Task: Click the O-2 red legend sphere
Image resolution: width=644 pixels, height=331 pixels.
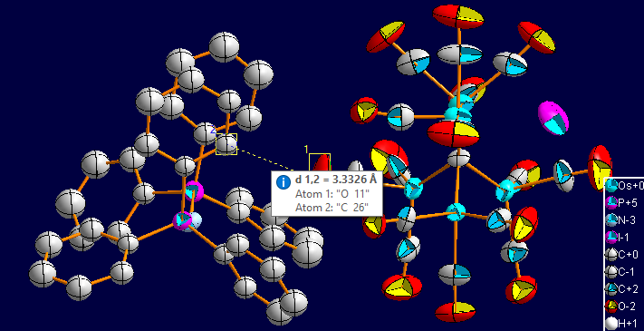Action: (612, 307)
